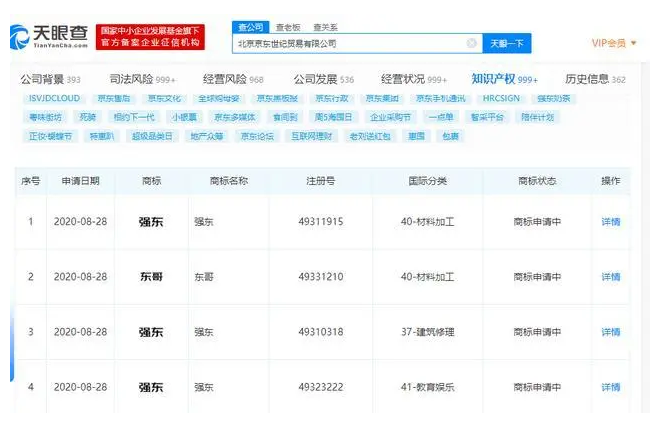Viewport: 658px width, 427px height.
Task: Click the 强东 trademark image in row 4
Action: (151, 387)
